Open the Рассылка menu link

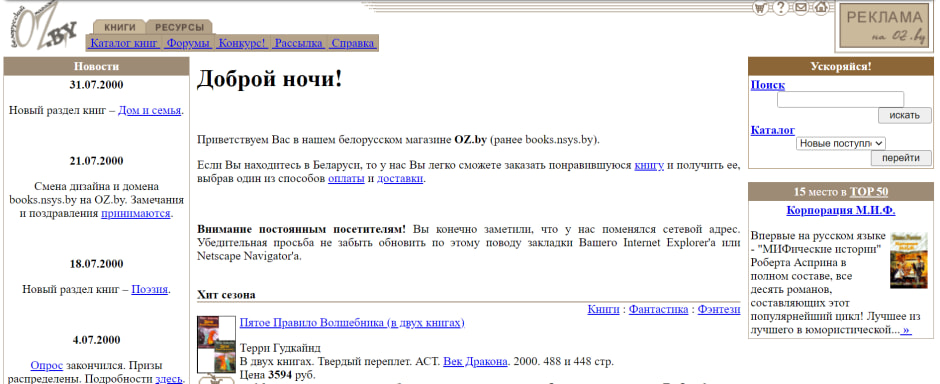(x=299, y=43)
